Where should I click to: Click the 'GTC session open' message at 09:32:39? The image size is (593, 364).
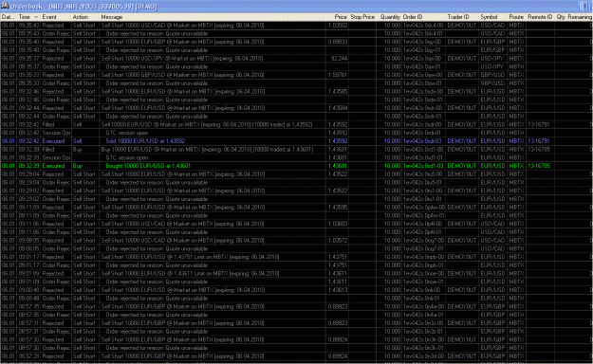[127, 157]
